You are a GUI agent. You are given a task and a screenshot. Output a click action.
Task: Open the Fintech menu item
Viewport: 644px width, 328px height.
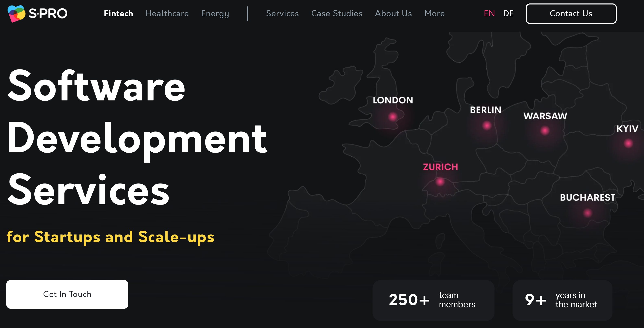point(118,13)
